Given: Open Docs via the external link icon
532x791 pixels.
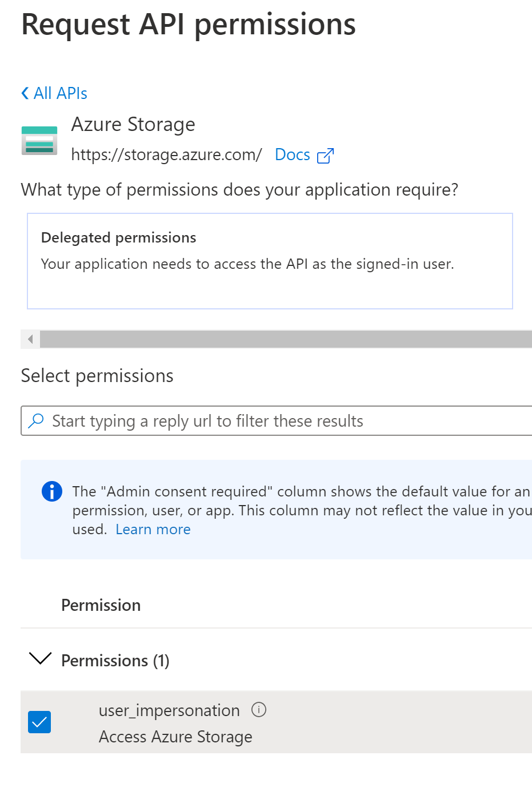Looking at the screenshot, I should tap(325, 155).
